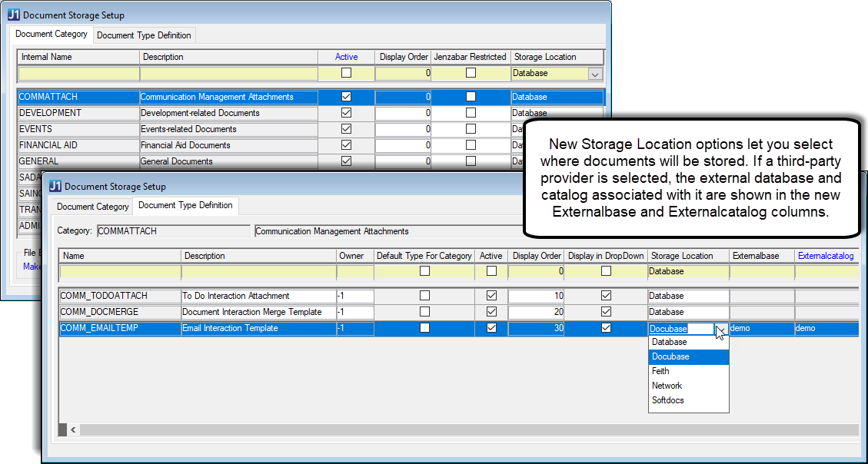Open Storage Location dropdown in top filter row
The width and height of the screenshot is (868, 464).
pyautogui.click(x=594, y=74)
